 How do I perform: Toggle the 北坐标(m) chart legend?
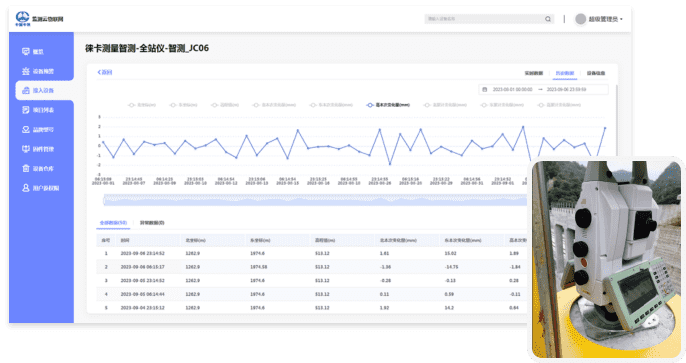pos(142,105)
